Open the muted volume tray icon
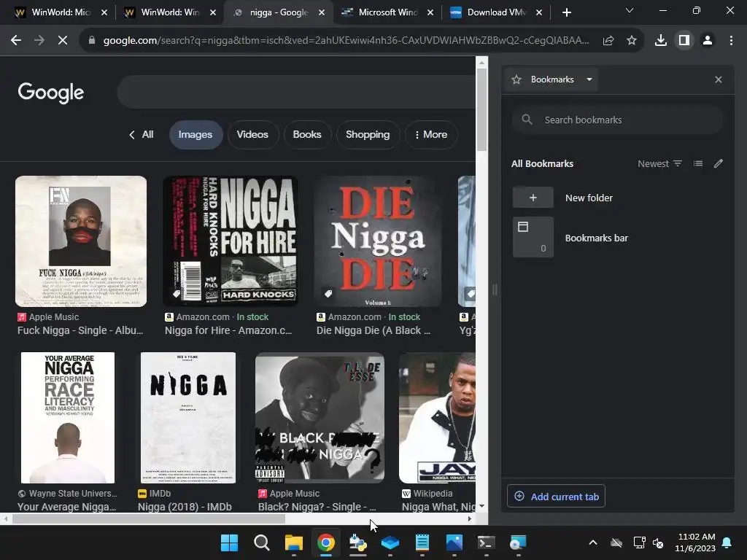The image size is (747, 560). (x=658, y=542)
